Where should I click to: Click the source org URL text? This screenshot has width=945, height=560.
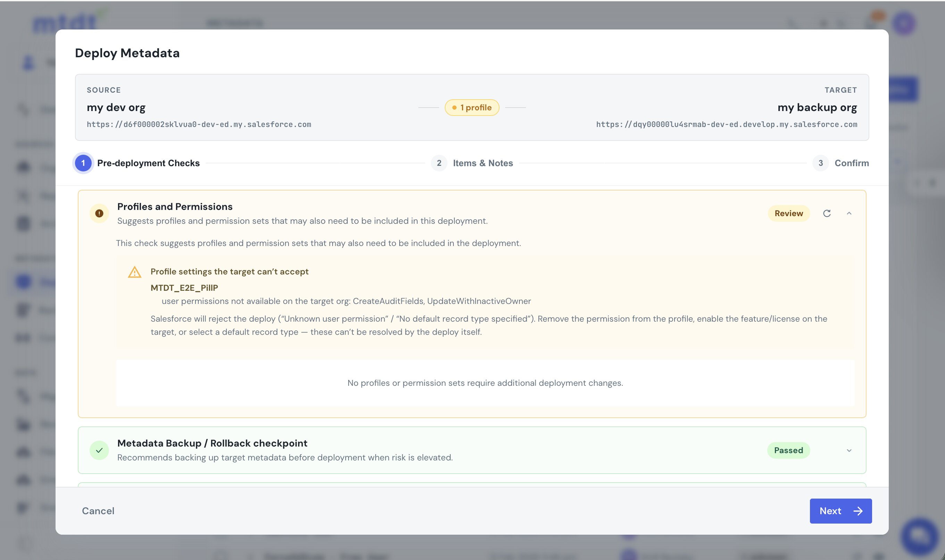(199, 125)
